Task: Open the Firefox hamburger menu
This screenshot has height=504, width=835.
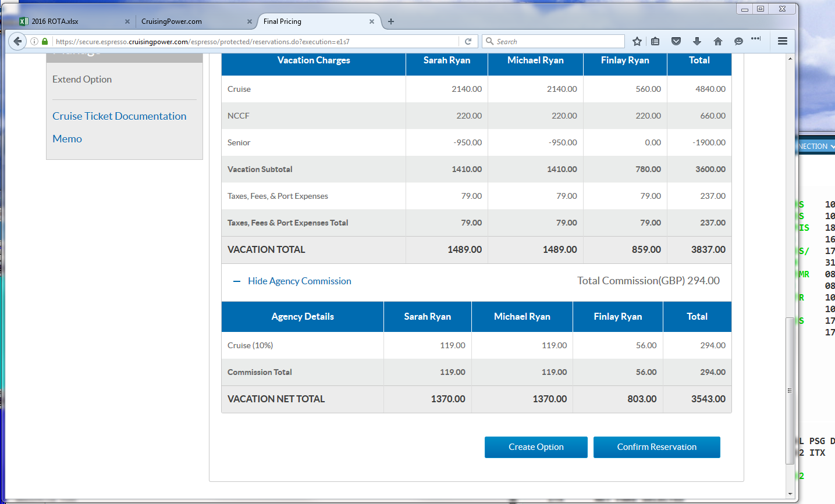Action: [x=783, y=41]
